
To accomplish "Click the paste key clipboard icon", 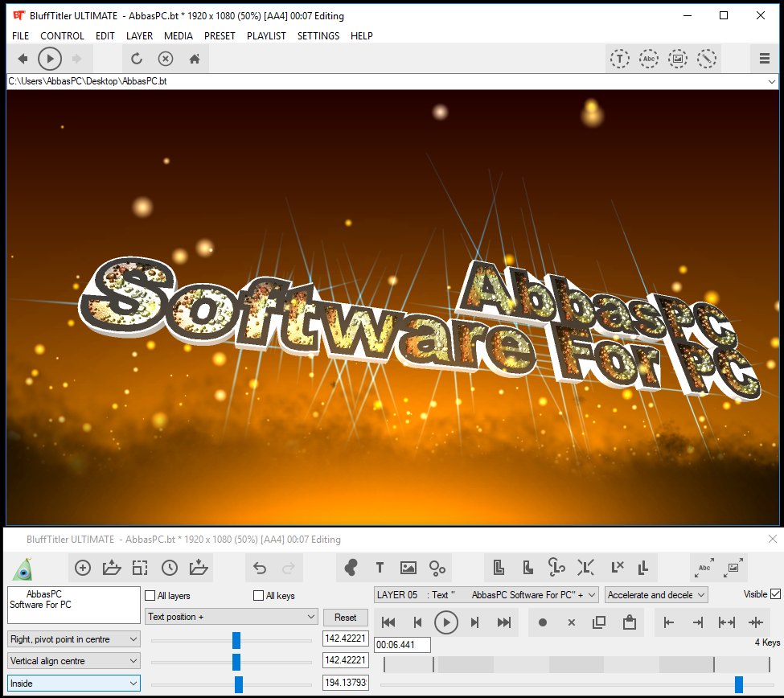I will (629, 622).
